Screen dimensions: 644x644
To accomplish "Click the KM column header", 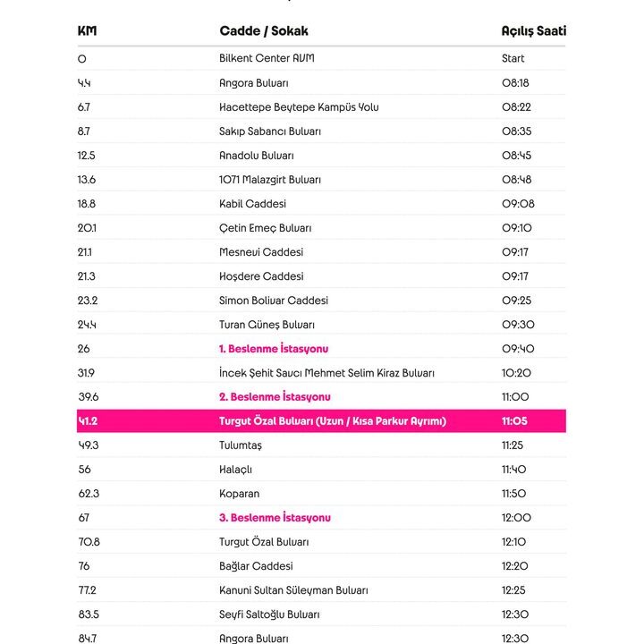I will pyautogui.click(x=87, y=30).
